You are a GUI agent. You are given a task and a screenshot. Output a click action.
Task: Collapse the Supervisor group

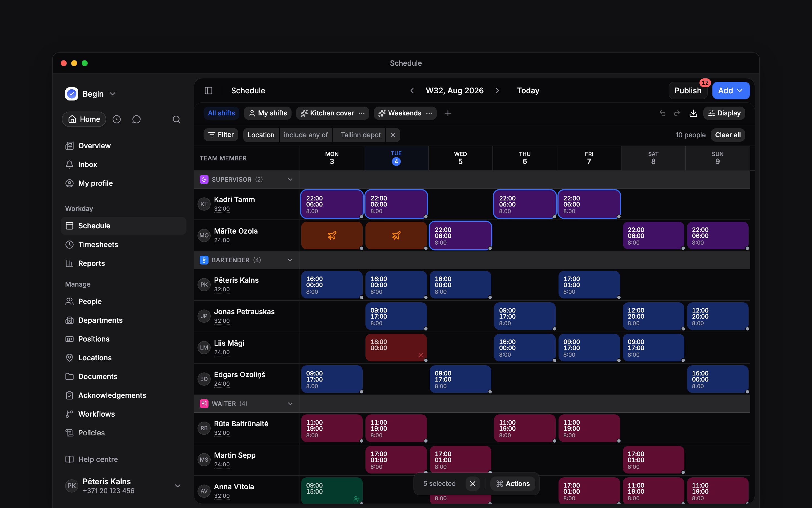(290, 179)
